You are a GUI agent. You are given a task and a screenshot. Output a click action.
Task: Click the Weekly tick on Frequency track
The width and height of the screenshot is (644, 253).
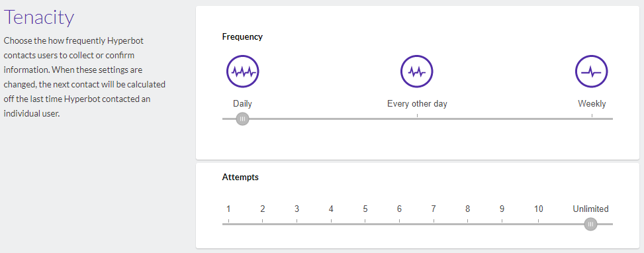592,116
